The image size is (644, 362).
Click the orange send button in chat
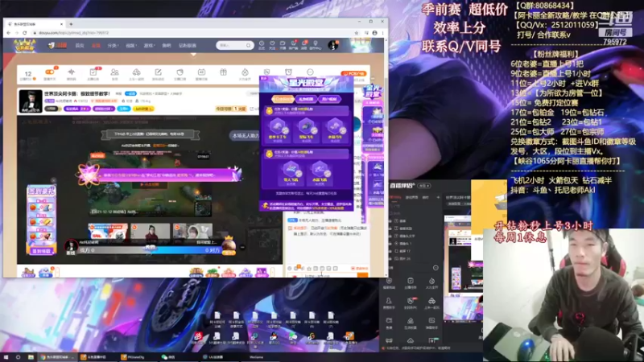(362, 274)
